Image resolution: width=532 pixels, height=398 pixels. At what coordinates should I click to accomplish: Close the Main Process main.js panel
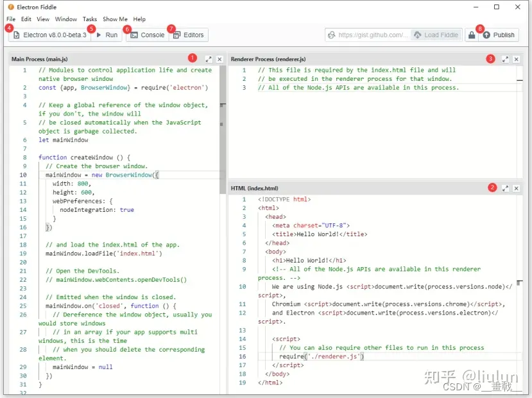[219, 59]
